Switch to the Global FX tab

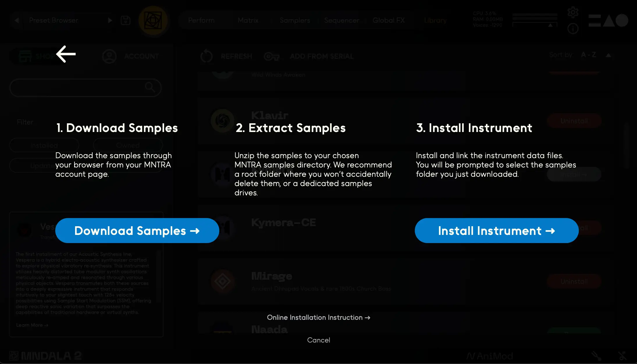pyautogui.click(x=388, y=20)
